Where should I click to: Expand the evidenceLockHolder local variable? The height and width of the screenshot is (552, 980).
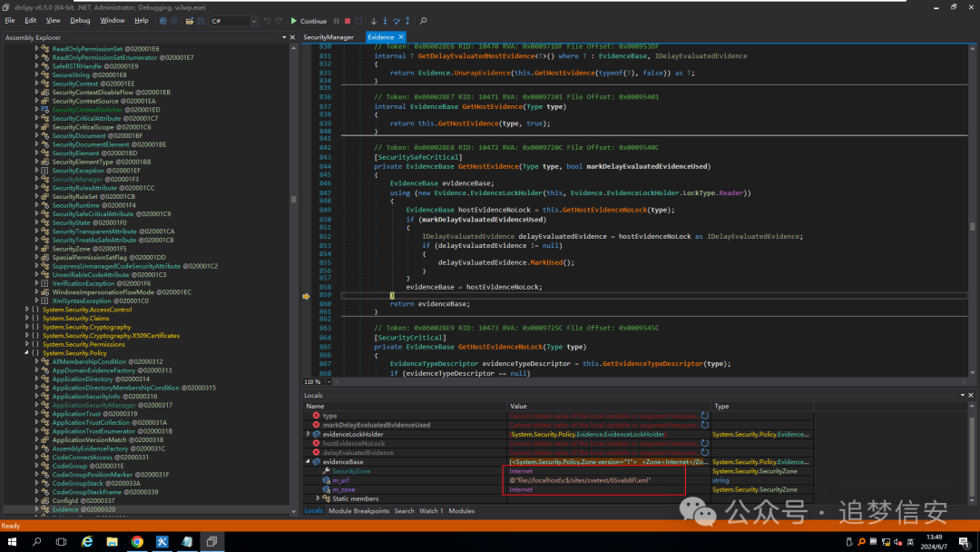308,435
